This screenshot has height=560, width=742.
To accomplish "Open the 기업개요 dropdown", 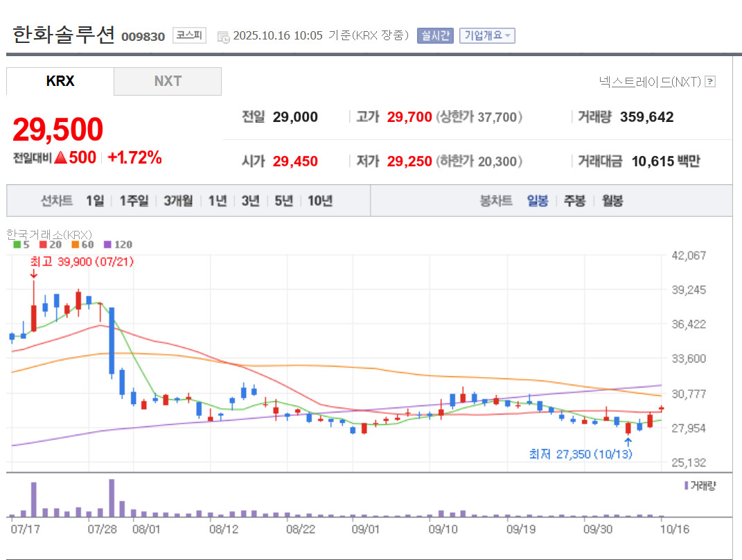I will pos(487,35).
